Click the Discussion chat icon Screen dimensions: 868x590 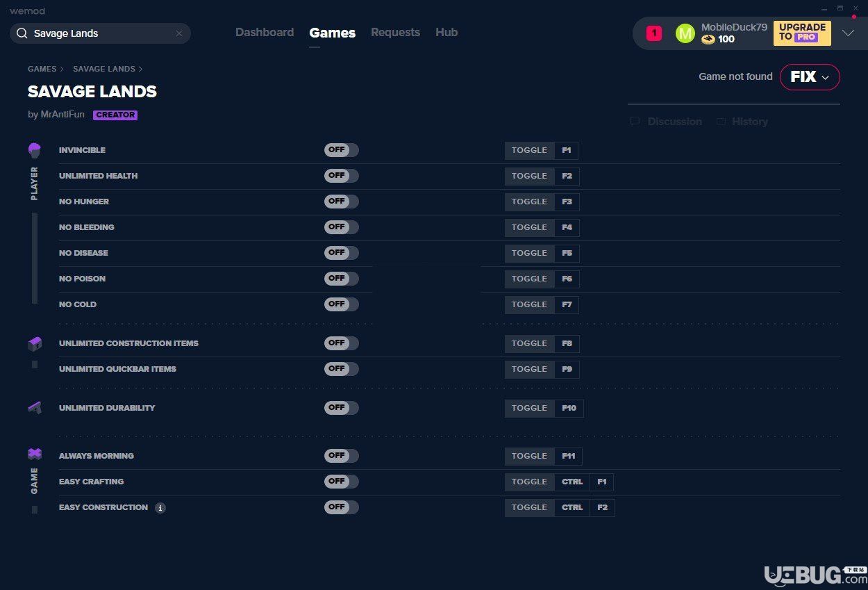[635, 122]
